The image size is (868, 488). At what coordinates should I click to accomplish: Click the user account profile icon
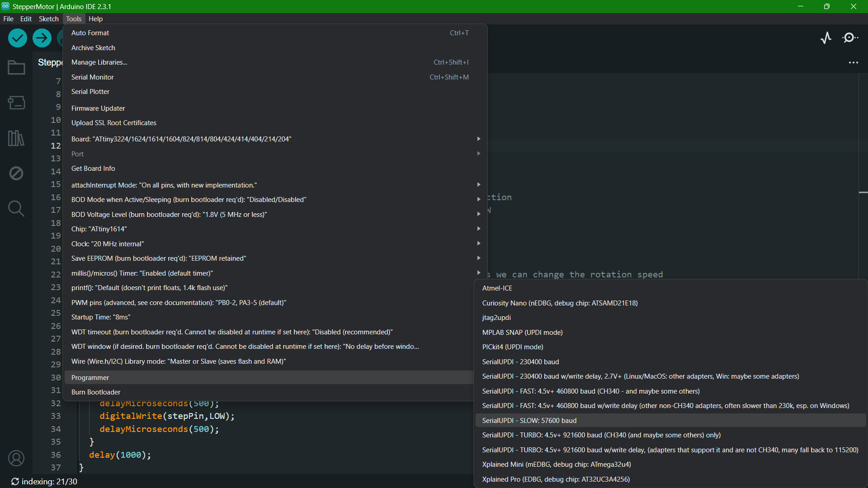[x=16, y=458]
